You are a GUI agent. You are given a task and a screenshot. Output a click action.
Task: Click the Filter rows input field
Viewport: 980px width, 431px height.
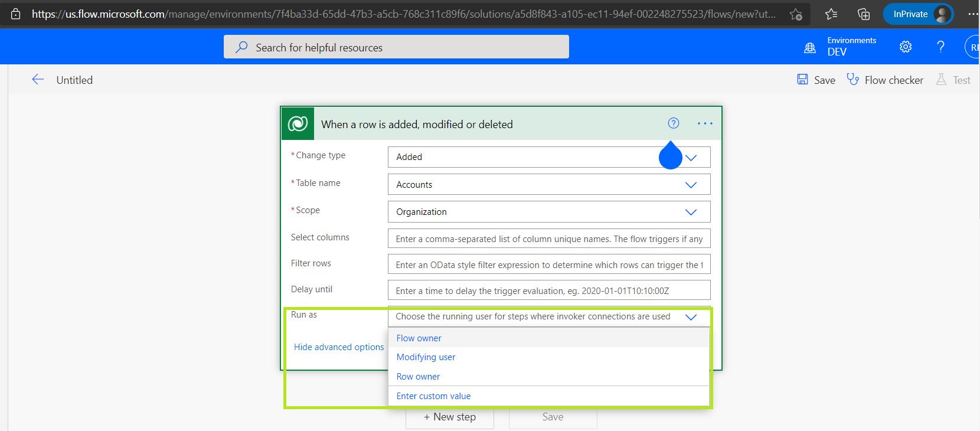point(549,265)
